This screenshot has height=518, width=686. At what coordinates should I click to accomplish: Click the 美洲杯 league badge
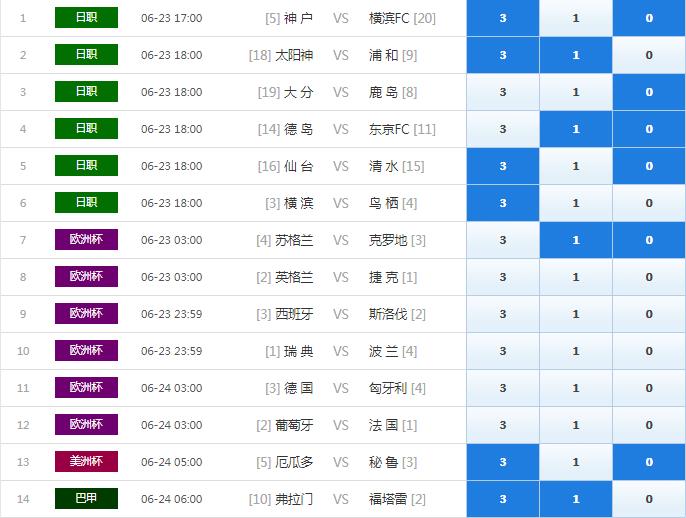tap(86, 461)
